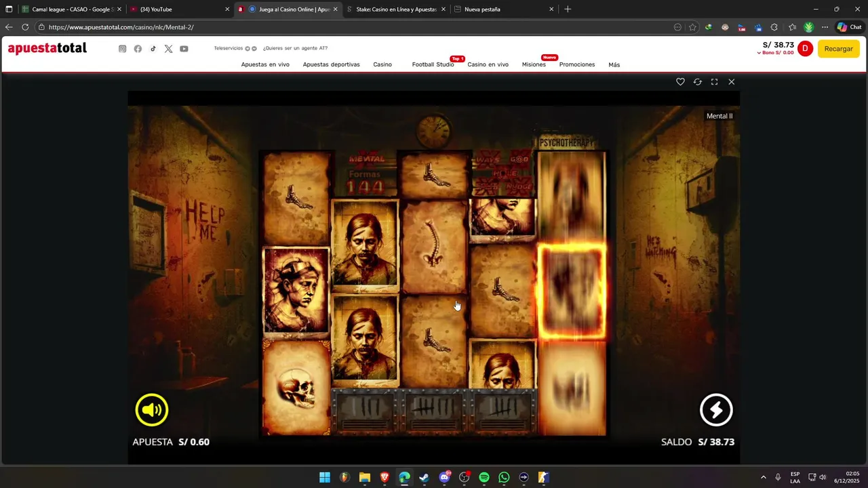Click the SALDO S/ 38.73 game balance
Screen dimensions: 868x488
(698, 442)
